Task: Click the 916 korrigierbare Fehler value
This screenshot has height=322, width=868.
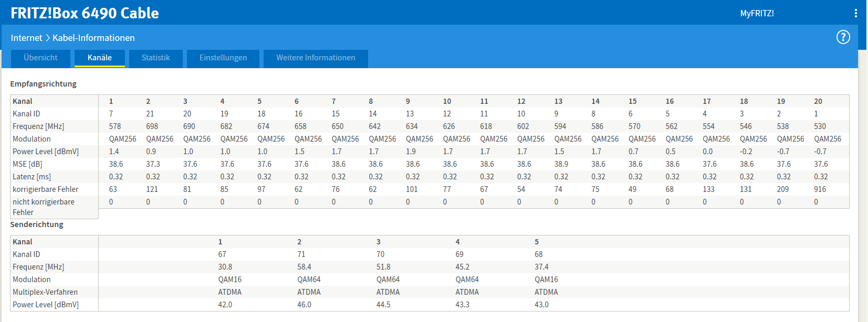Action: 820,189
